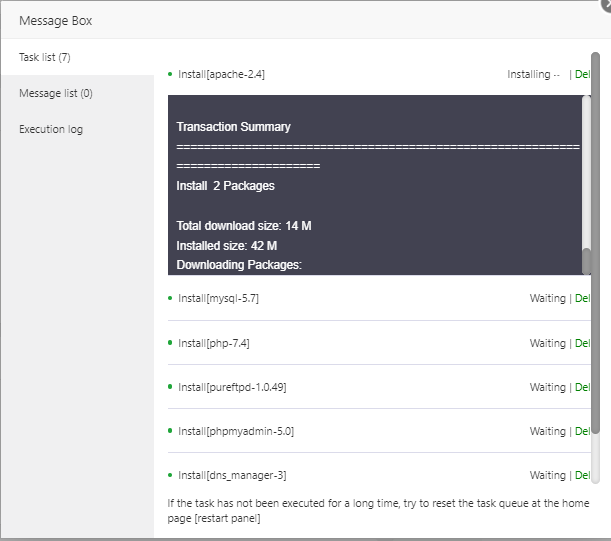This screenshot has width=611, height=541.
Task: Click 'Transaction Summary' in the log
Action: tap(233, 127)
